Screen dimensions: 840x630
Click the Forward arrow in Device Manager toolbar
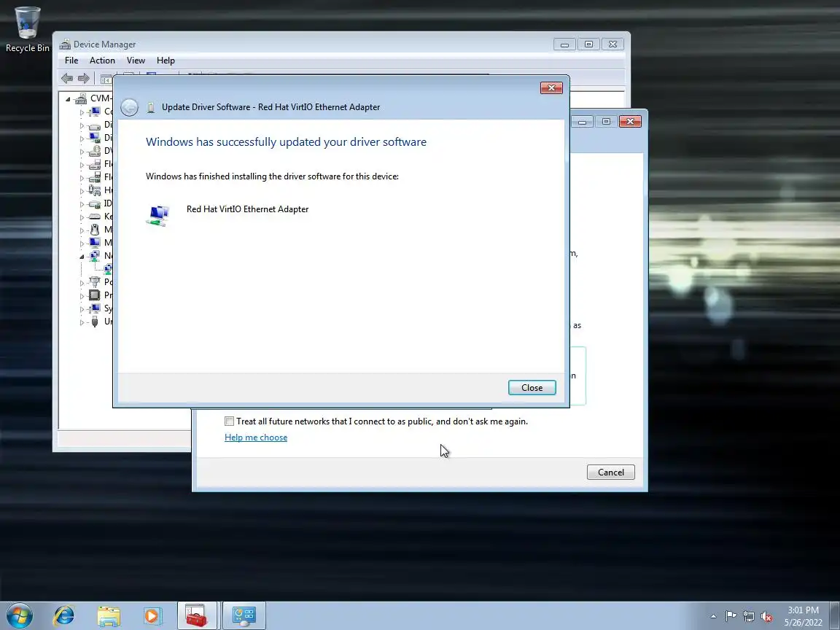pos(84,79)
